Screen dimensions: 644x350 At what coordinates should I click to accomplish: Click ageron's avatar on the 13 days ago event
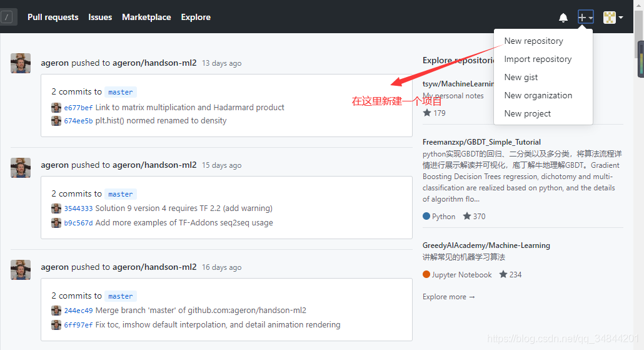tap(21, 63)
